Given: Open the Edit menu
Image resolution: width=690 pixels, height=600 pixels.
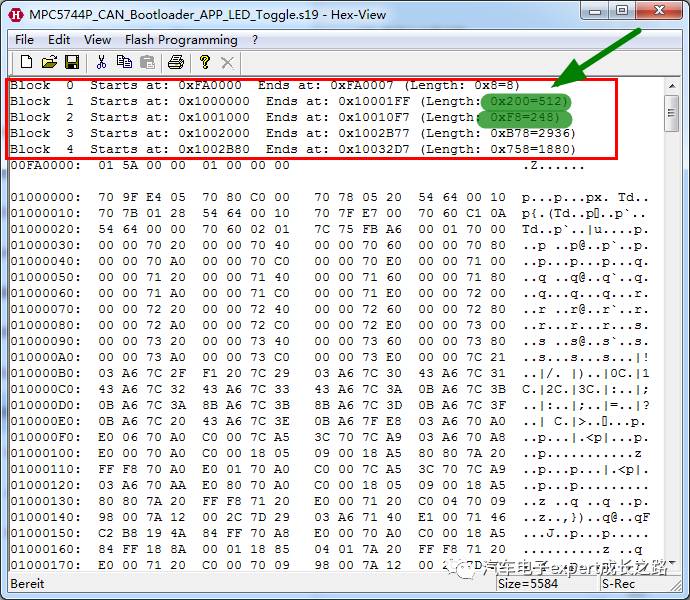Looking at the screenshot, I should coord(59,40).
